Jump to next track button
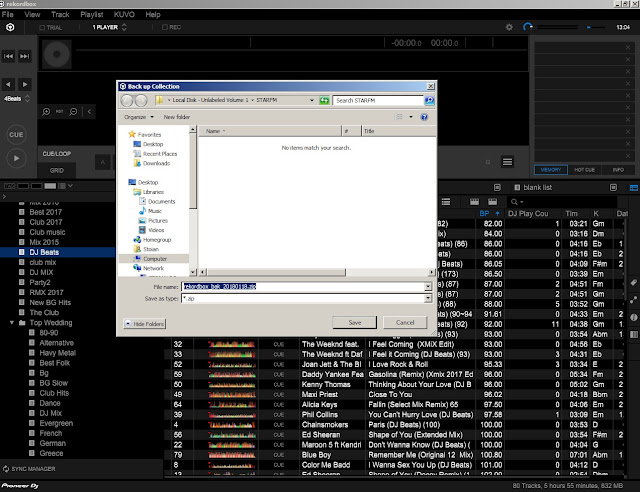The height and width of the screenshot is (492, 640). (25, 56)
